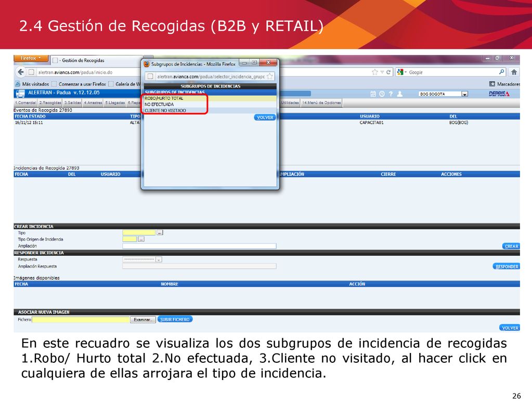Image resolution: width=532 pixels, height=407 pixels.
Task: Open the 3.Salidas menu
Action: tap(73, 102)
